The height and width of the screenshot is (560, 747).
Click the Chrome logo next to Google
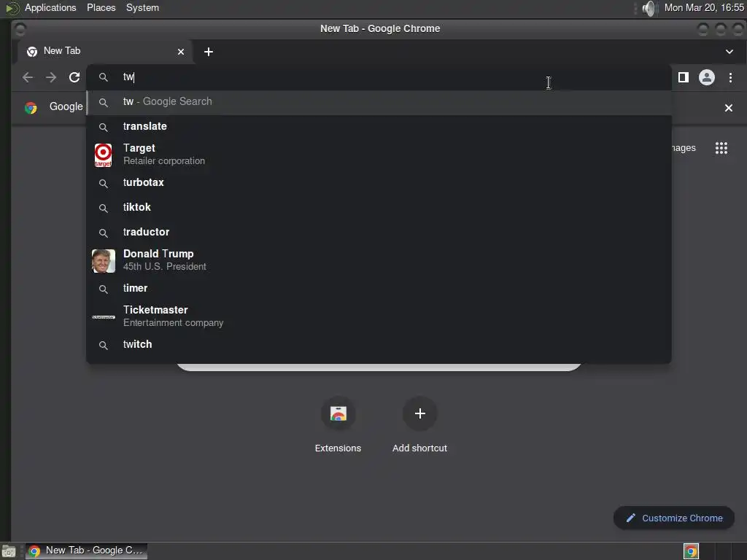[x=31, y=108]
